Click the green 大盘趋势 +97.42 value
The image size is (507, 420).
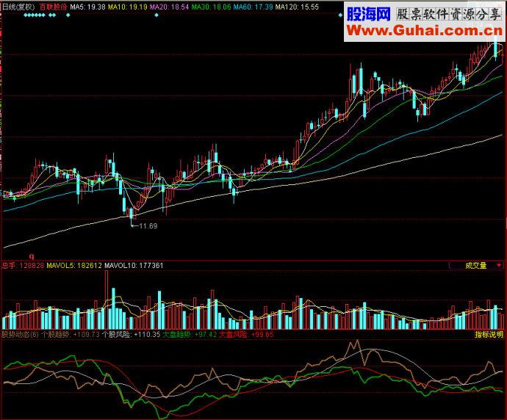coord(190,334)
